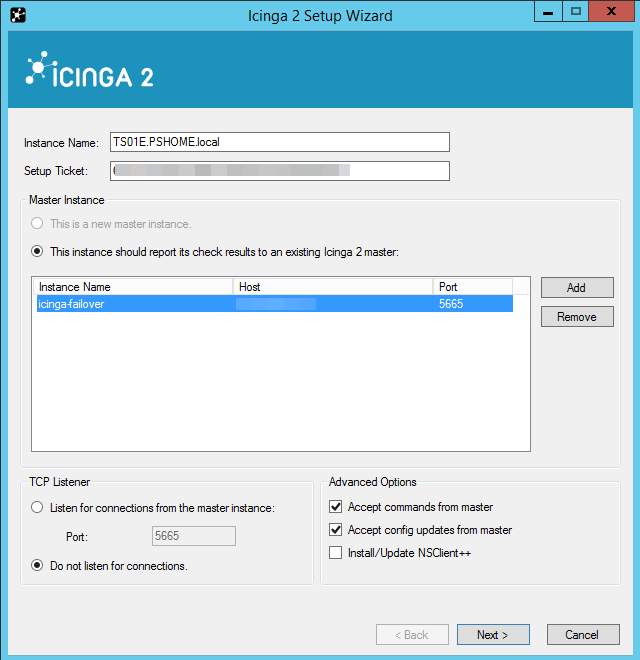Click the Icinga window title bar icon

17,15
